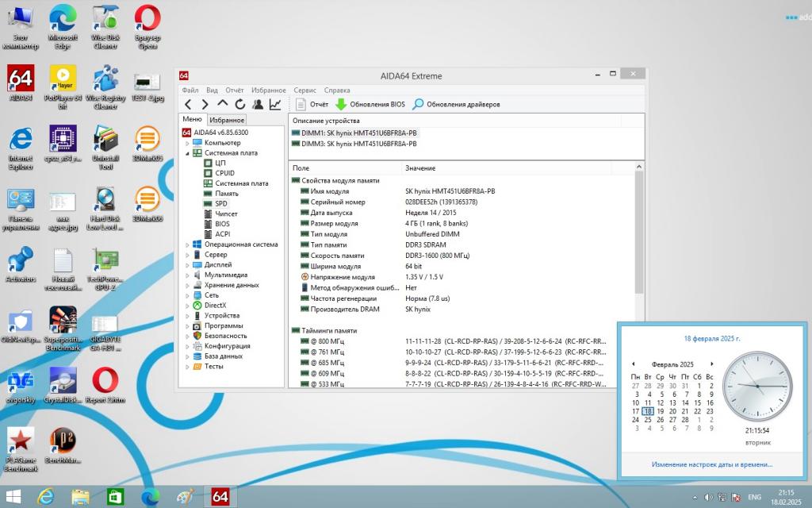Open the Отчёт menu
The height and width of the screenshot is (508, 812).
pyautogui.click(x=234, y=90)
